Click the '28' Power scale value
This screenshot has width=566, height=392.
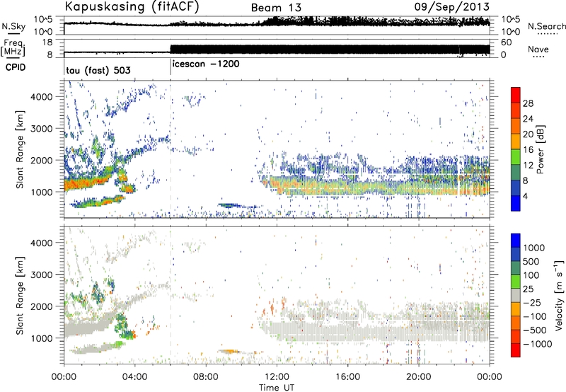(528, 103)
